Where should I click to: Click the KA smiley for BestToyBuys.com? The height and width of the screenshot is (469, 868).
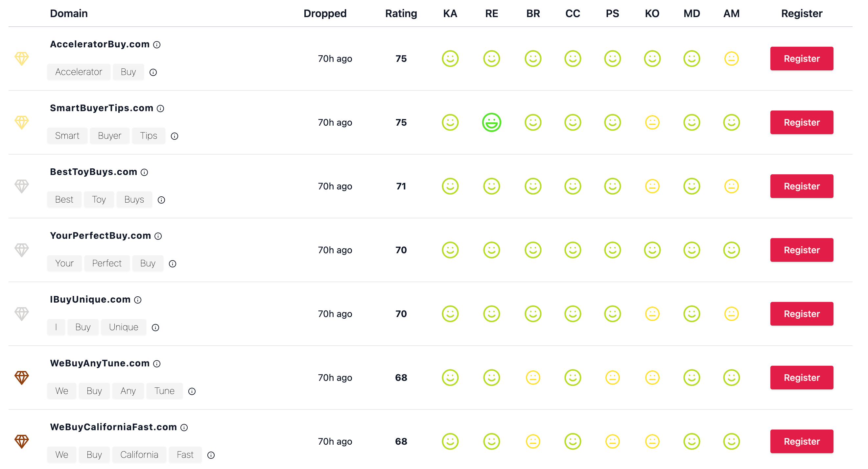[x=450, y=186]
